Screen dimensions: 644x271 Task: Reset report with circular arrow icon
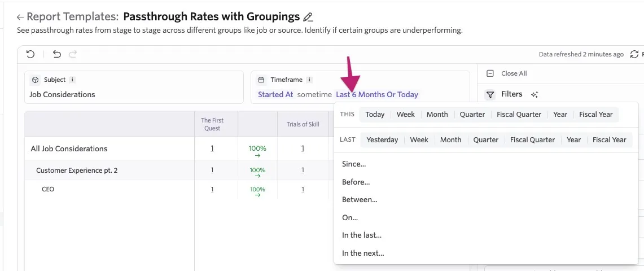point(30,54)
